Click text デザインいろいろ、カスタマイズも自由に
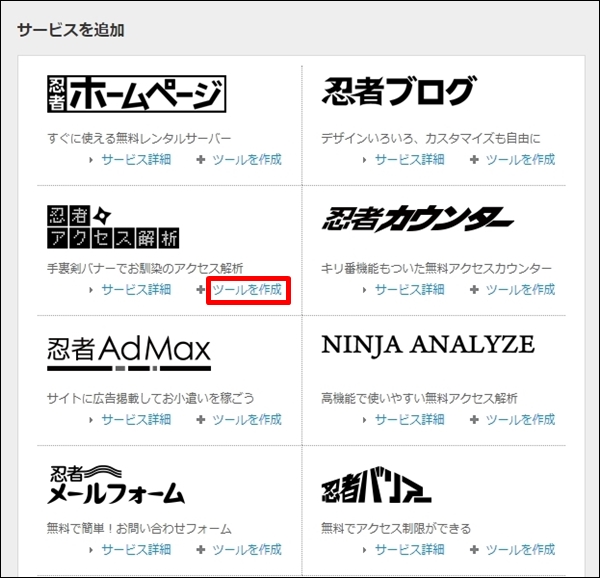This screenshot has height=578, width=600. coord(430,138)
